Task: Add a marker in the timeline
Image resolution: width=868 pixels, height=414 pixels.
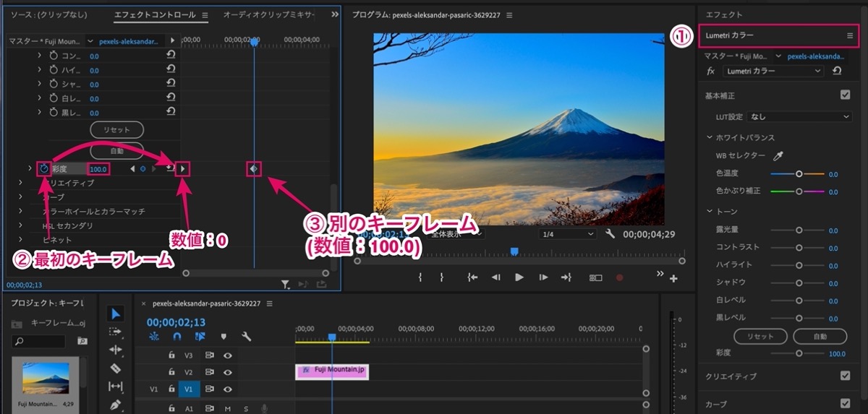Action: tap(224, 336)
